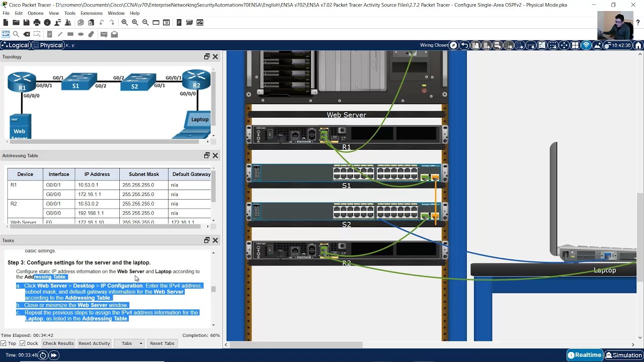Switch to Realtime mode
Screen dimensions: 644x362
pos(585,355)
